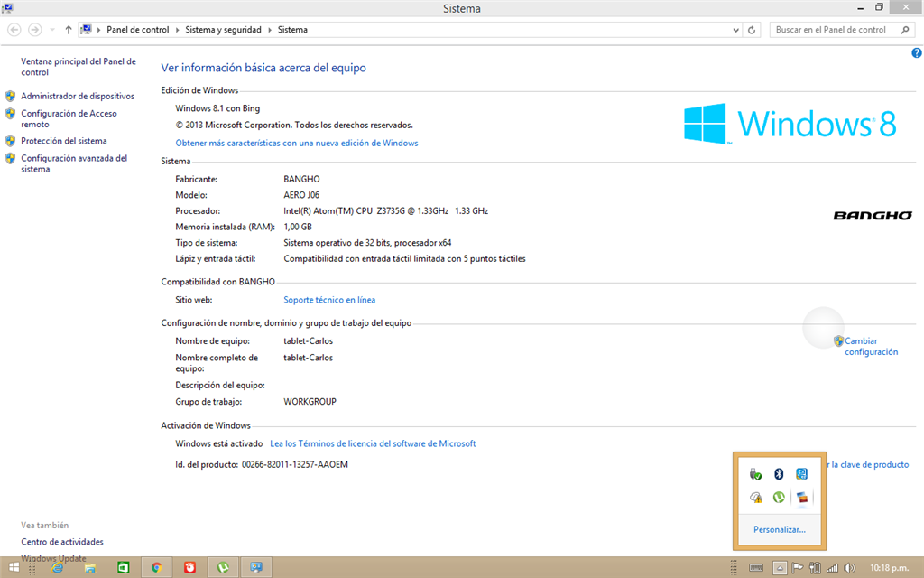Click the 'Windows 8.1 con Bing' edition text
This screenshot has width=924, height=578.
217,108
